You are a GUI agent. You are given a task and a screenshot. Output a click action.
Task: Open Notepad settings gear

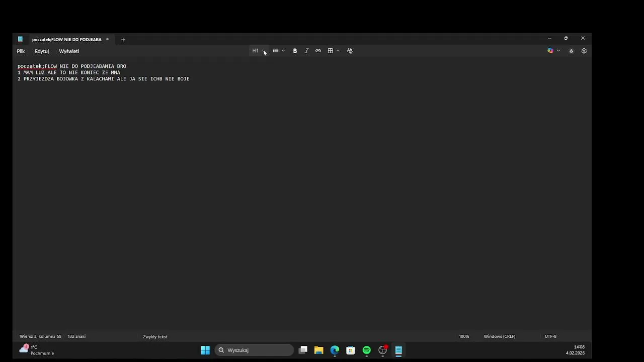pyautogui.click(x=584, y=51)
